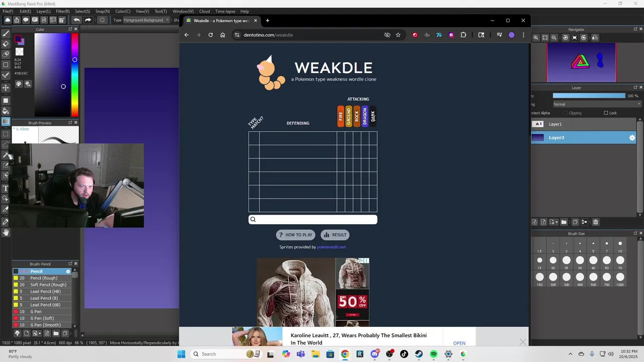Open the Type Foreground-Background dropdown
Screen dimensions: 644x362
click(146, 20)
